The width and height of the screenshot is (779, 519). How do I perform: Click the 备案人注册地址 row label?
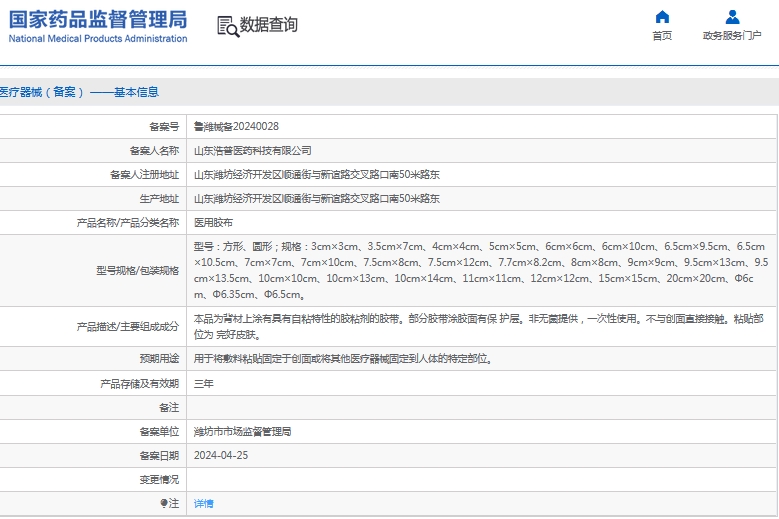click(x=144, y=174)
